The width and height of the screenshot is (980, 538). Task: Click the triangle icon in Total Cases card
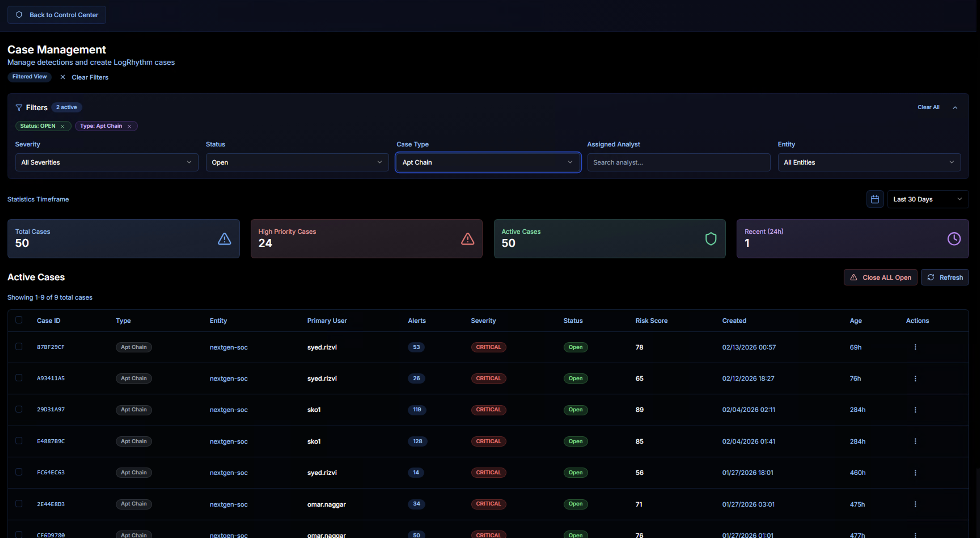point(224,239)
